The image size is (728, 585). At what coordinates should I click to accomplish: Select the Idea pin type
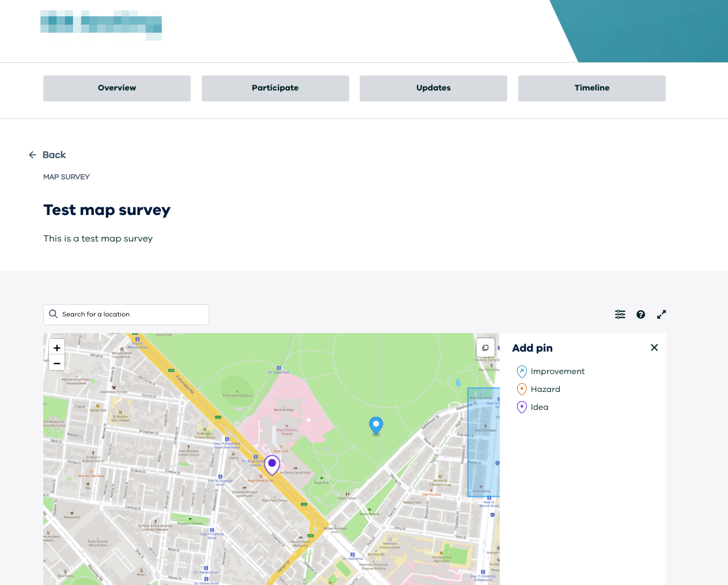533,407
